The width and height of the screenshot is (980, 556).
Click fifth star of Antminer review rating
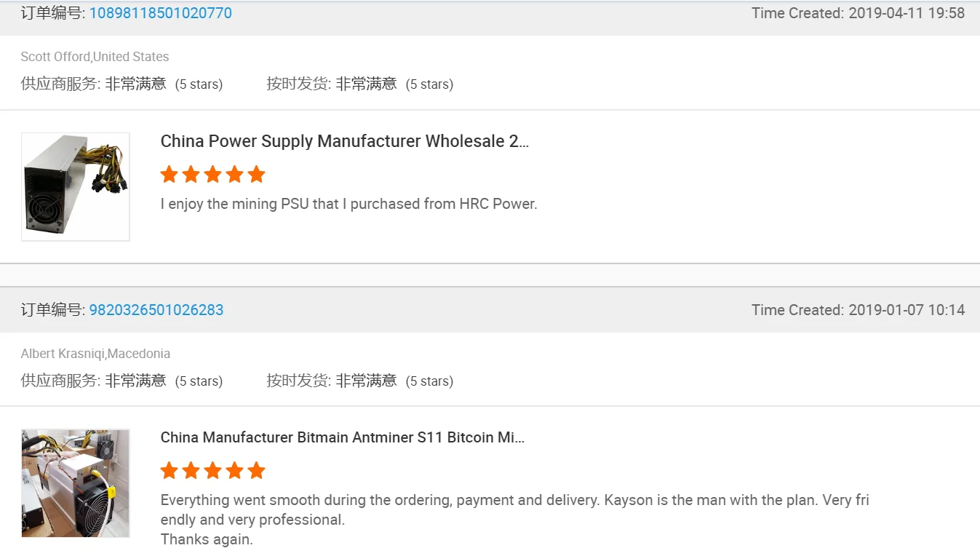click(256, 470)
